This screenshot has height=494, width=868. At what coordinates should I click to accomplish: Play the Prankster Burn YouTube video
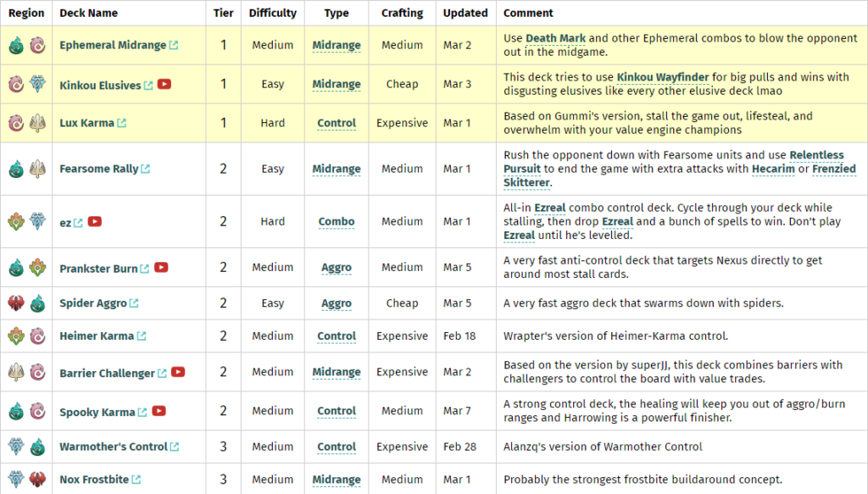pyautogui.click(x=161, y=268)
